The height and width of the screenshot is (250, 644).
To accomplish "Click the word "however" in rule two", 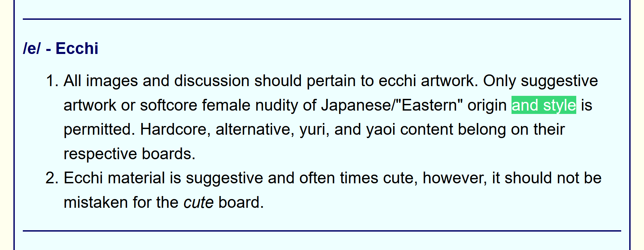I will pos(454,178).
